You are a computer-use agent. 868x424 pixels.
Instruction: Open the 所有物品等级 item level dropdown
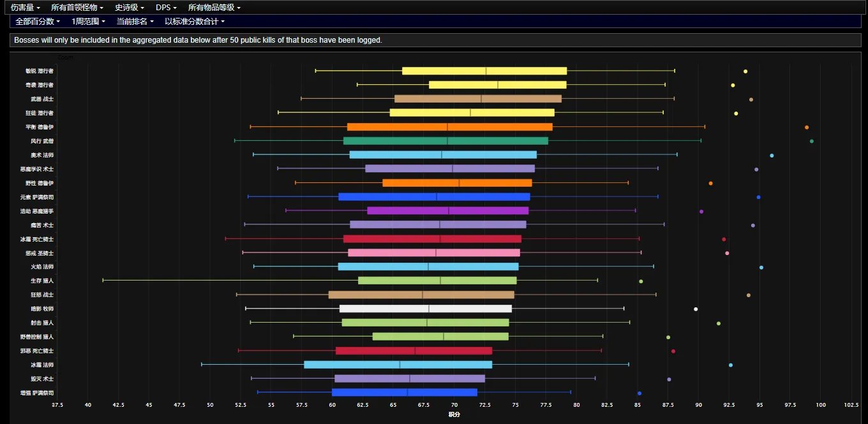click(x=214, y=8)
